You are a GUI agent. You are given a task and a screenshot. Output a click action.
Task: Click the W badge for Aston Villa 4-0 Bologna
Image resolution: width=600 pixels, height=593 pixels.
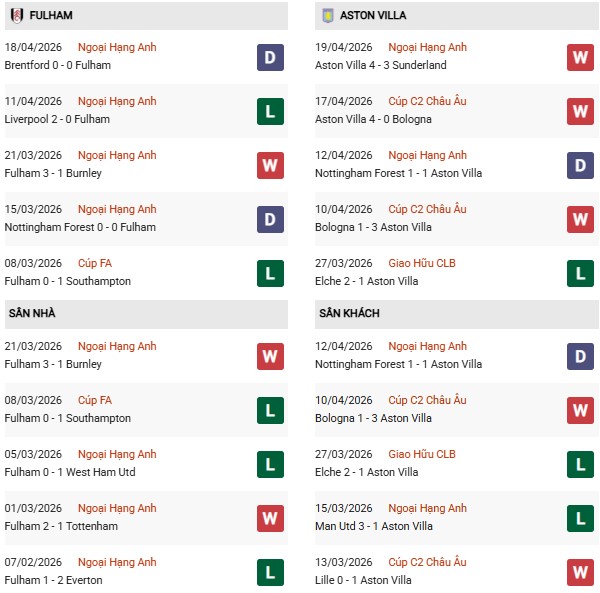point(580,111)
